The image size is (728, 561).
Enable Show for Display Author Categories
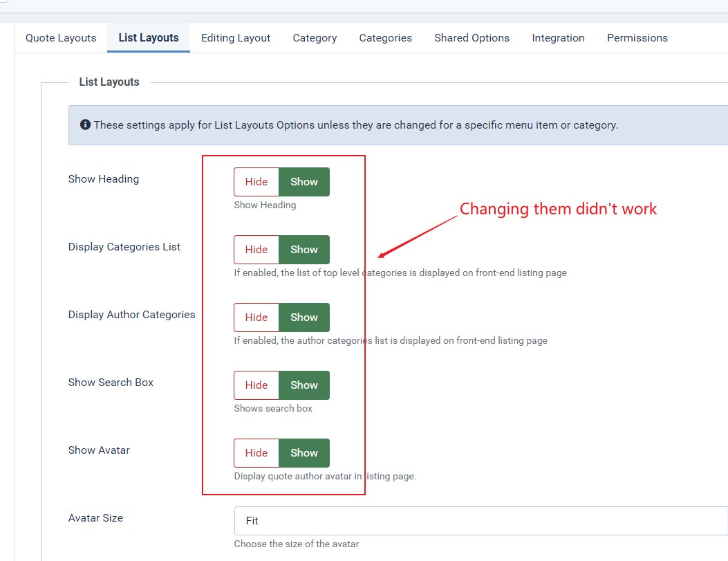click(304, 318)
